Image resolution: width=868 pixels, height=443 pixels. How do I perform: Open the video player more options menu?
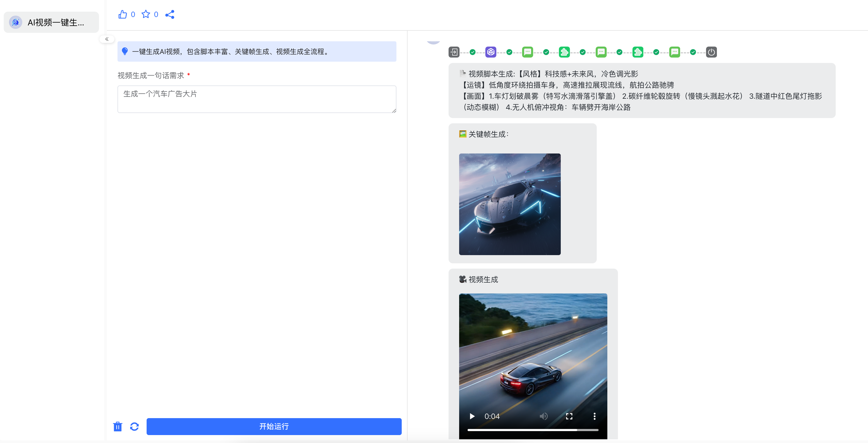(594, 416)
